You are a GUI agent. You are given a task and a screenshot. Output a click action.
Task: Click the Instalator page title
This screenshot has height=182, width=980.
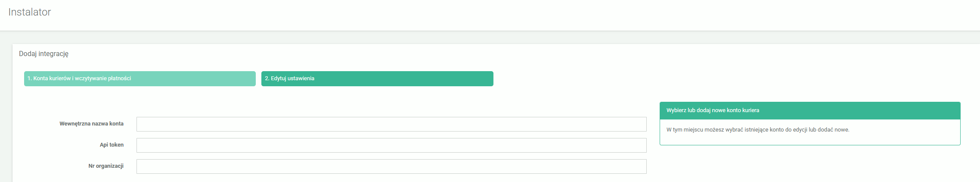(x=30, y=12)
